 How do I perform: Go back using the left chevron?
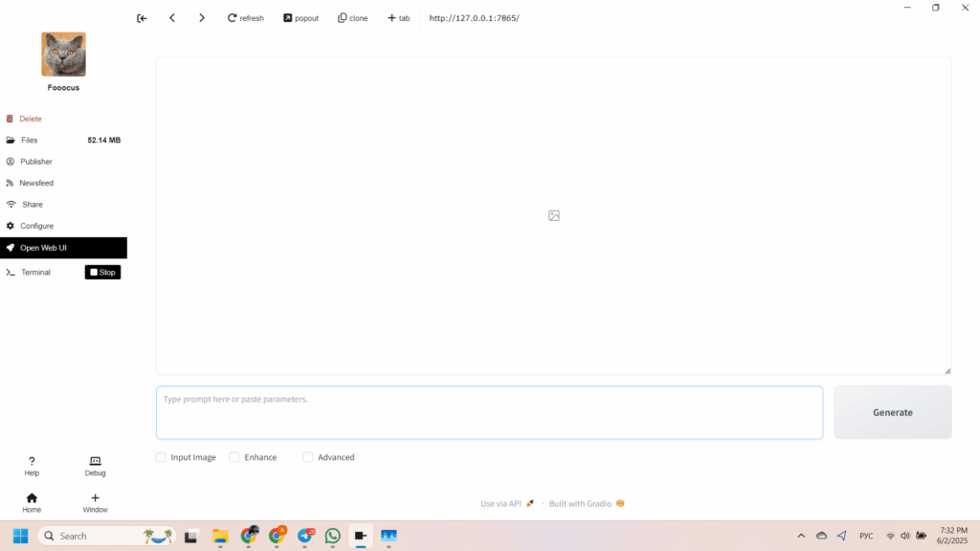click(x=172, y=18)
